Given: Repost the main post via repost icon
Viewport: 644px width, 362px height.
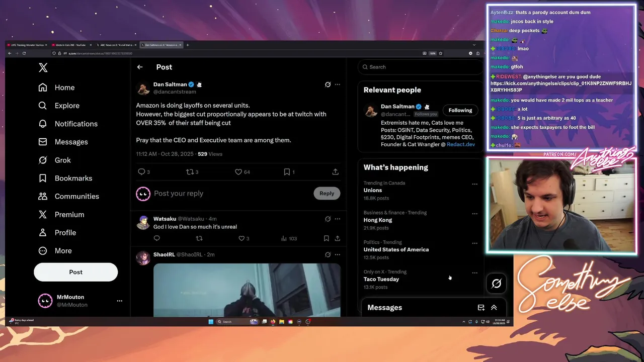Looking at the screenshot, I should tap(192, 172).
